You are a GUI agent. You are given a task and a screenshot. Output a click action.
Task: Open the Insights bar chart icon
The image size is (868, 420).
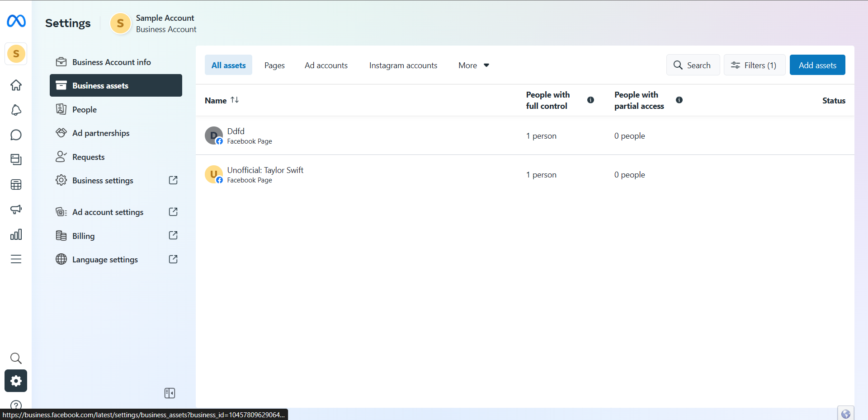16,234
